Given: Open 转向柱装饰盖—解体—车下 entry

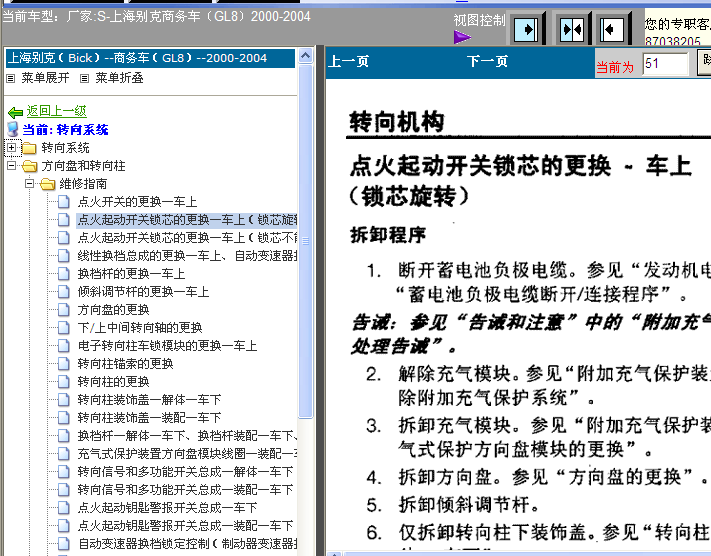Looking at the screenshot, I should tap(149, 400).
